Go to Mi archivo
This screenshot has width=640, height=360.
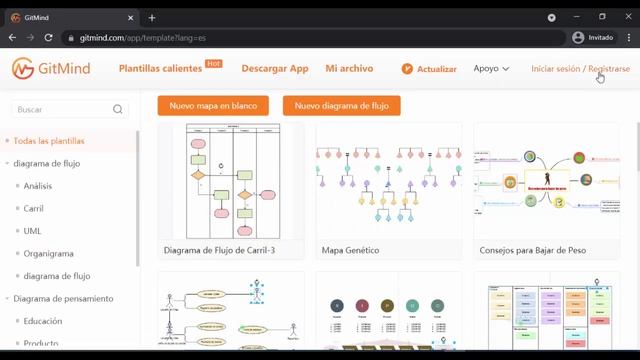point(349,69)
